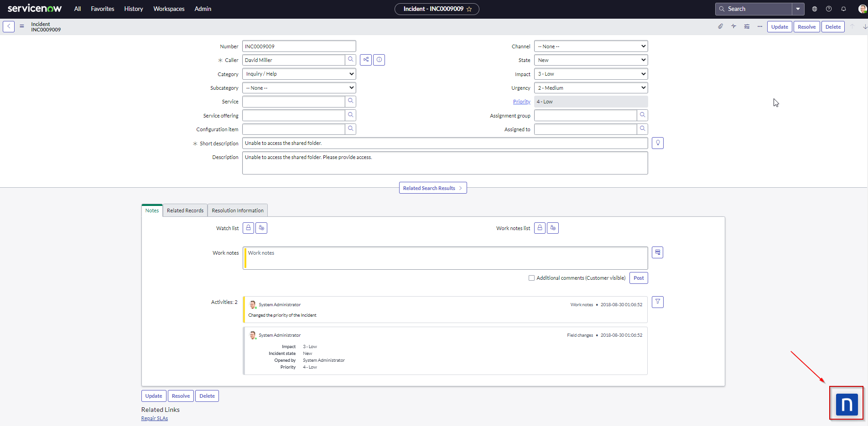Click the Short description suggestion lightbulb icon
Screen dimensions: 868x426
(x=658, y=143)
